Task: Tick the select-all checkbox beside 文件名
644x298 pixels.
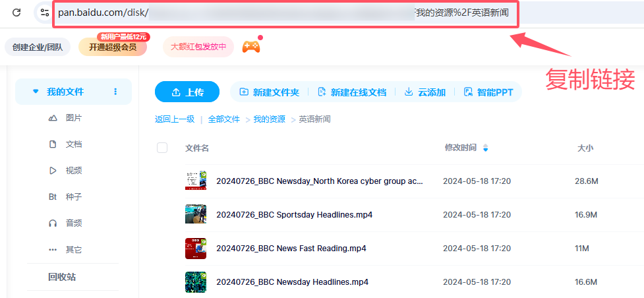Action: point(162,148)
